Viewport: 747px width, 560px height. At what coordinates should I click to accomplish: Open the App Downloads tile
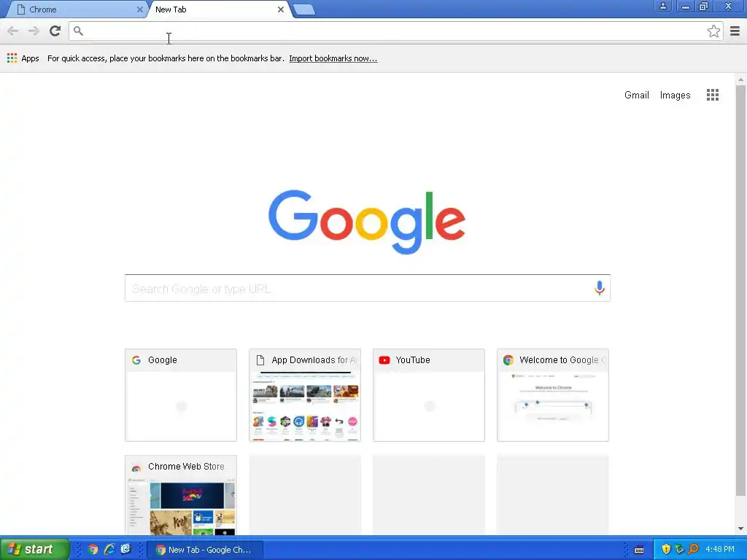click(x=305, y=395)
